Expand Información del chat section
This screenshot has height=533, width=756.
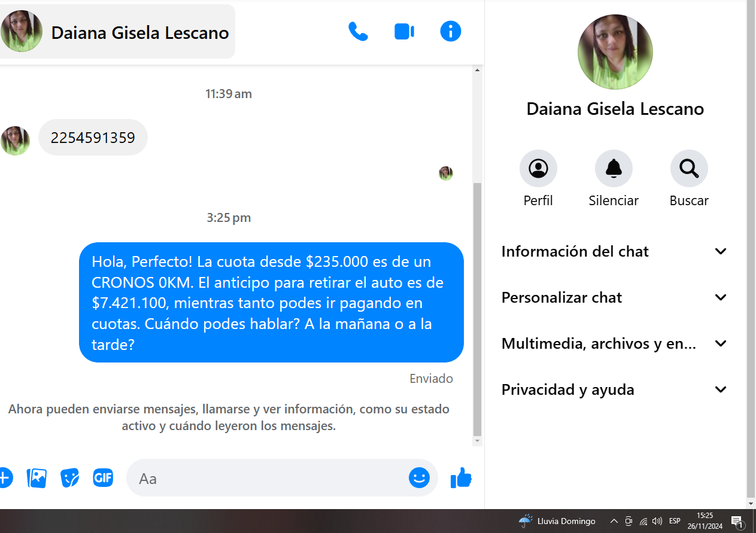pos(615,251)
